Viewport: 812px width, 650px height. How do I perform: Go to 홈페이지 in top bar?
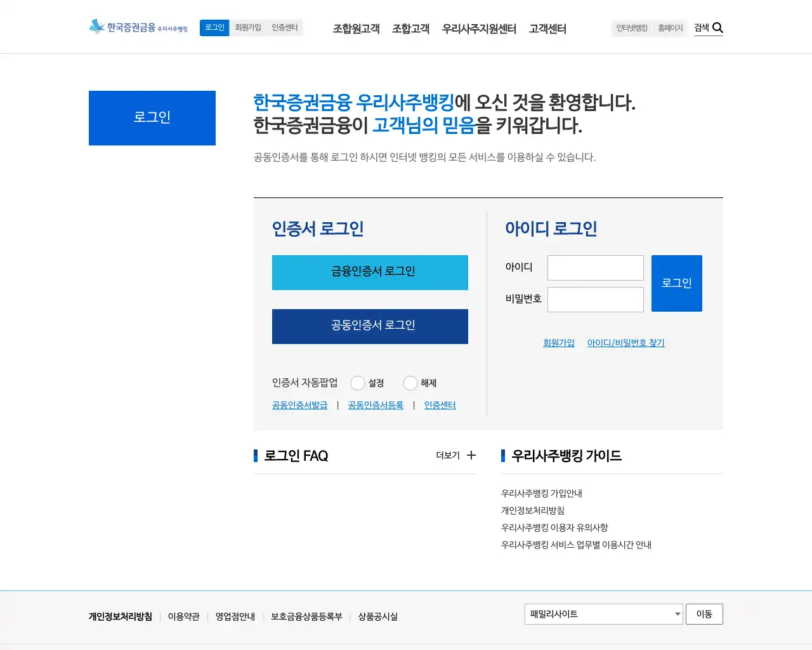point(670,28)
